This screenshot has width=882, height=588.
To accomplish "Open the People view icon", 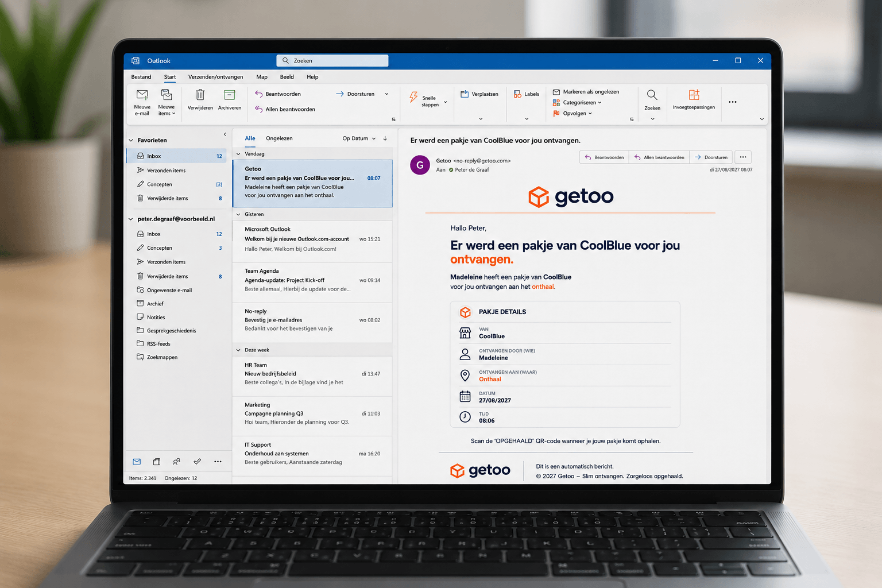I will point(177,462).
